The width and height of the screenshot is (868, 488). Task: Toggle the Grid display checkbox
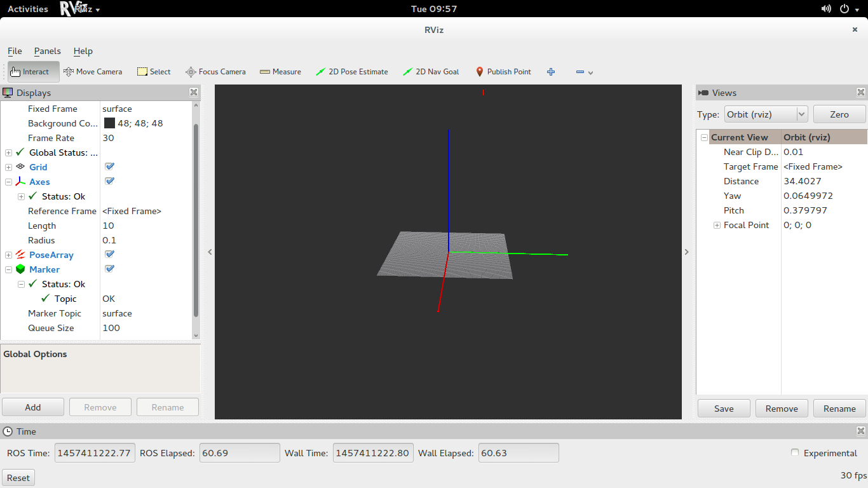click(x=109, y=166)
